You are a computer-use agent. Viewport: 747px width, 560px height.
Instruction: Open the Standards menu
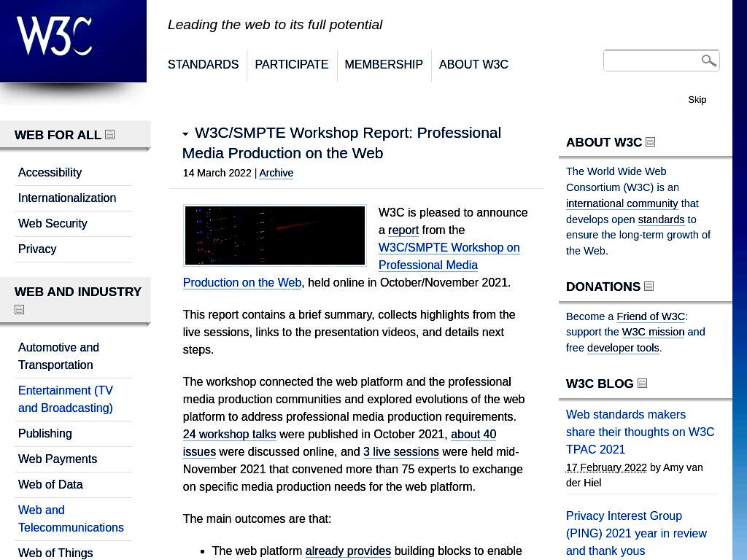[x=203, y=64]
